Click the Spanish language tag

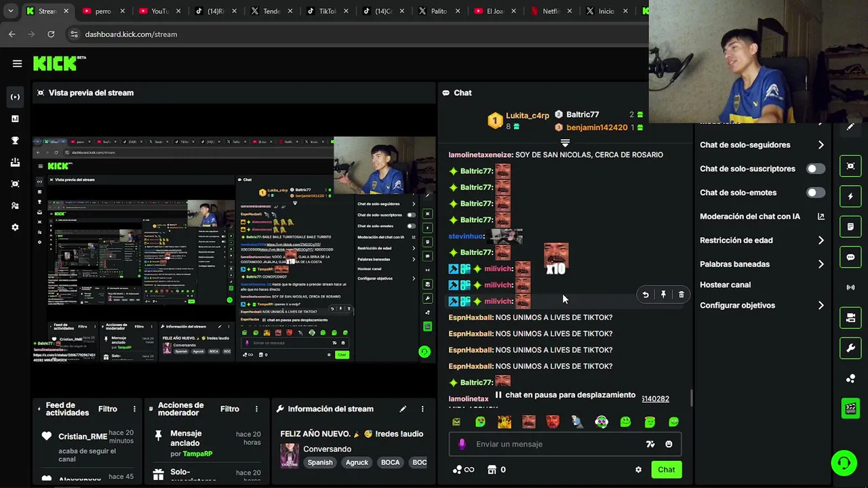coord(320,462)
